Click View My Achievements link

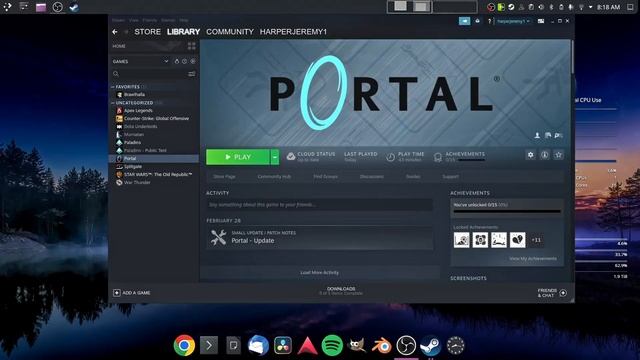click(533, 259)
